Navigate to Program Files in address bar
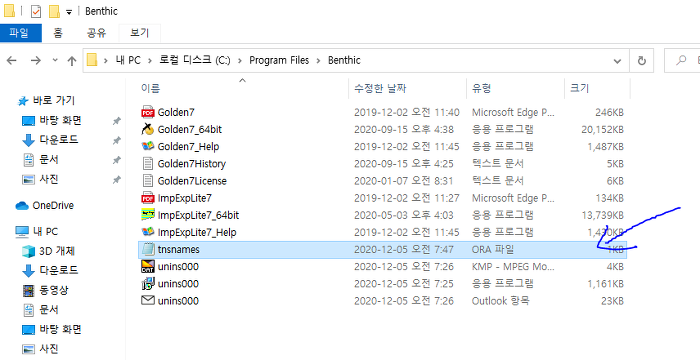 click(x=279, y=60)
